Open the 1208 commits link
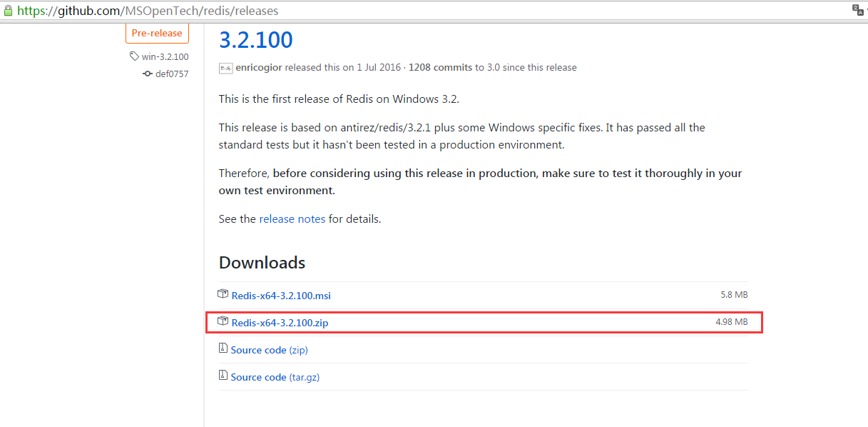The height and width of the screenshot is (427, 868). coord(440,67)
